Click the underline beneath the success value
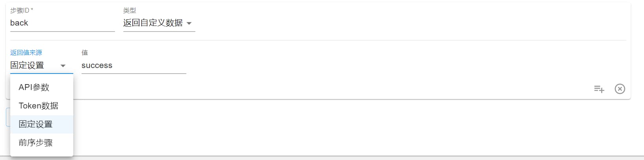This screenshot has width=644, height=160. pos(134,74)
